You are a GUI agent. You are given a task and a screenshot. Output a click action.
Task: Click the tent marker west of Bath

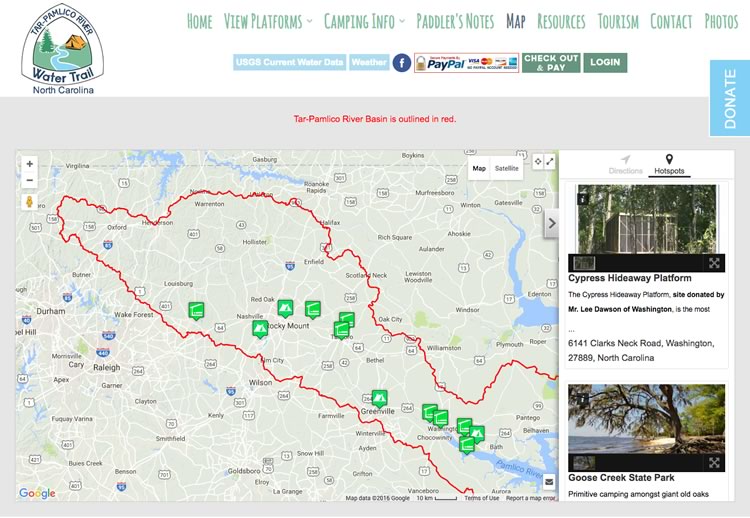click(476, 434)
